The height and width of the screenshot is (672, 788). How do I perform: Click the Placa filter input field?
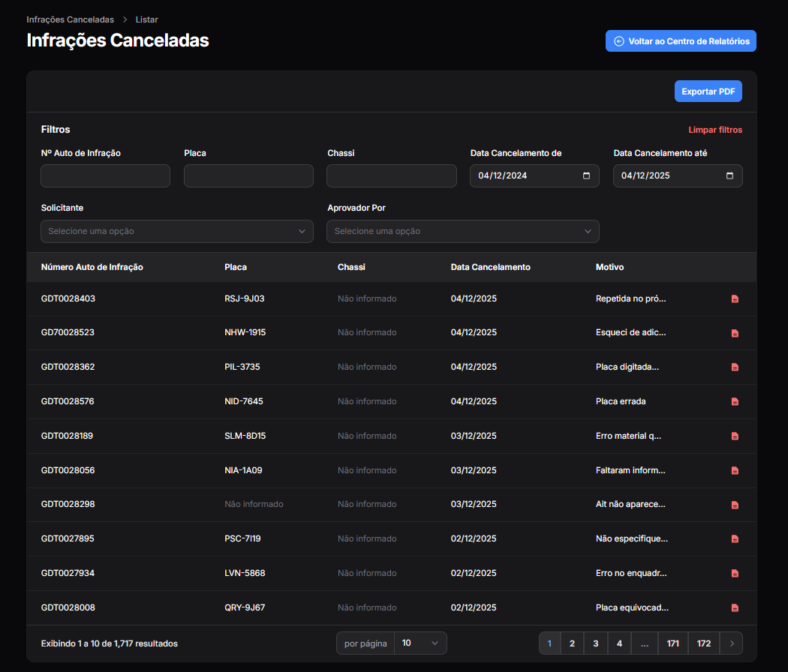(248, 176)
